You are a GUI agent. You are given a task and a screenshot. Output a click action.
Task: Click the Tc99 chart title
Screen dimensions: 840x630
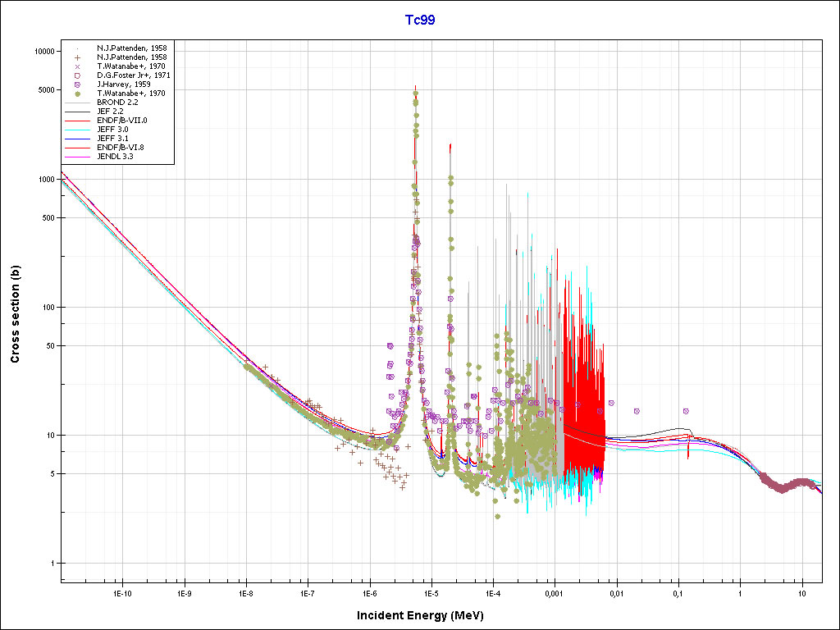tap(420, 21)
